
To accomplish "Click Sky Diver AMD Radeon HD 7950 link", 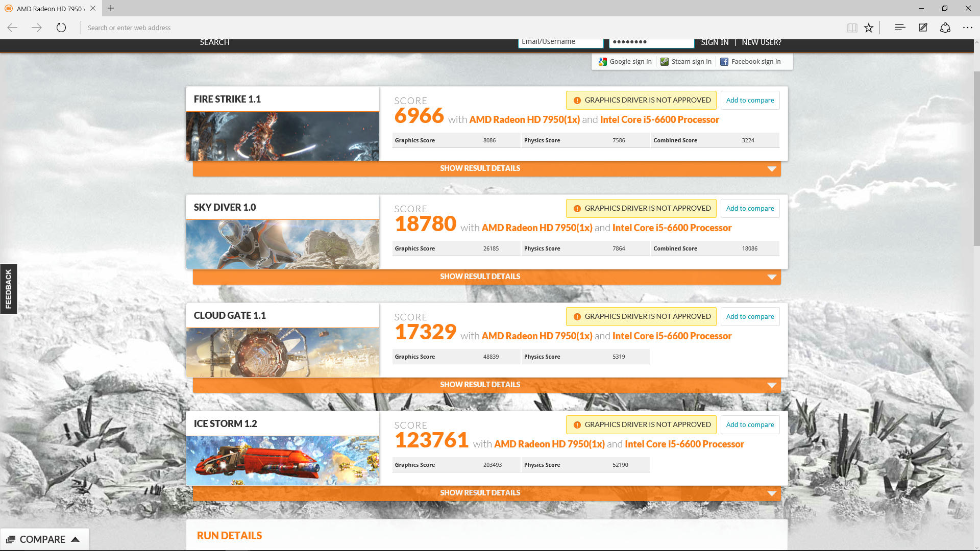I will click(537, 228).
